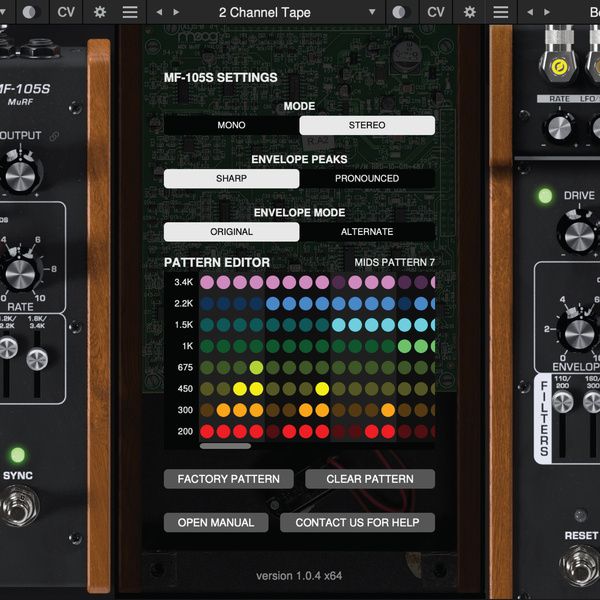Click the small RATE knob on right pedal
Image resolution: width=600 pixels, height=600 pixels.
(559, 127)
